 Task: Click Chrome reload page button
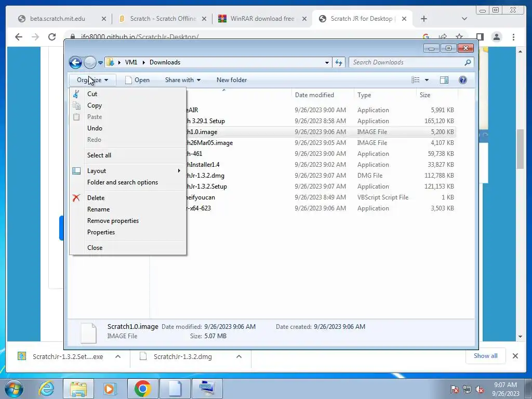pos(52,37)
